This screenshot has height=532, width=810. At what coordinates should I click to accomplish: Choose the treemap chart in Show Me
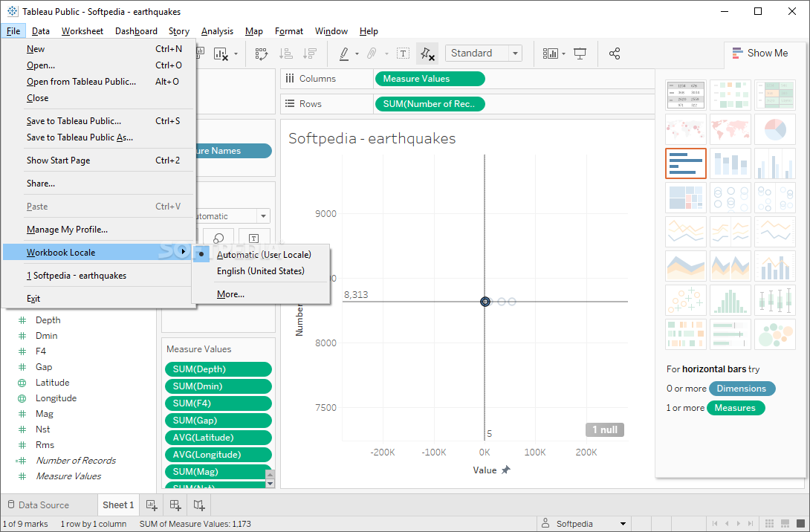pyautogui.click(x=685, y=198)
